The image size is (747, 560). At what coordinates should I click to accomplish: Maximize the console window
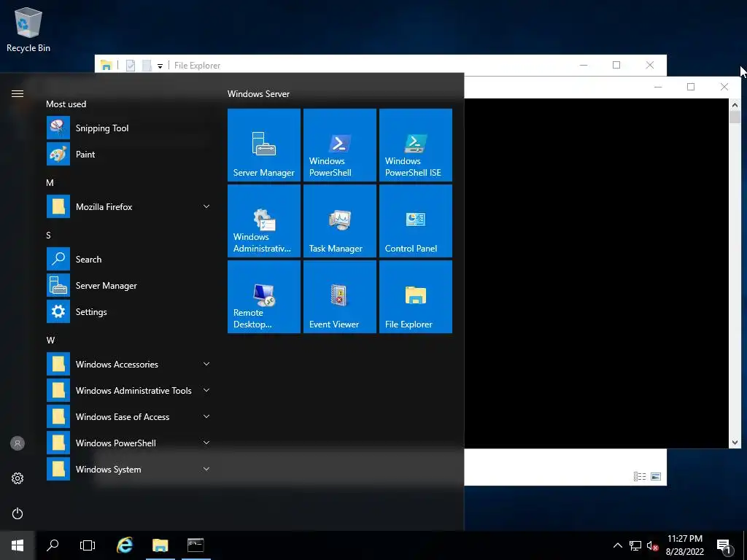click(x=691, y=87)
